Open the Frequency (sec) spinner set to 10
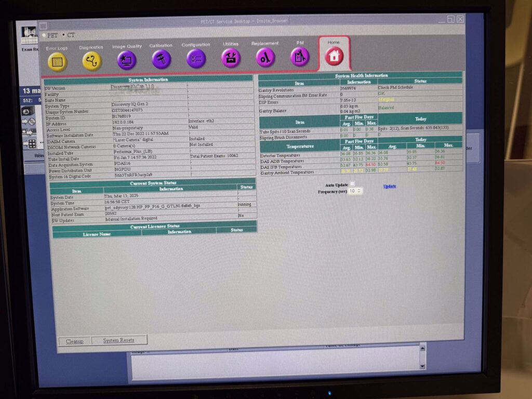 click(x=355, y=191)
